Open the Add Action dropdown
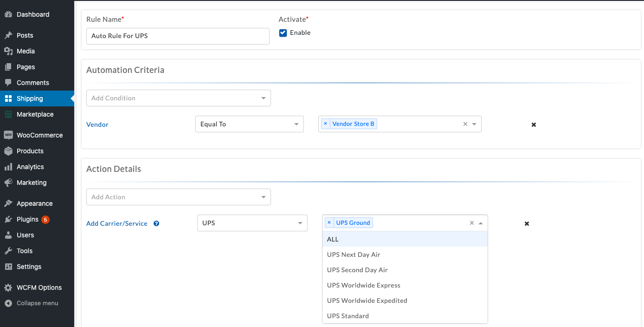 [179, 197]
